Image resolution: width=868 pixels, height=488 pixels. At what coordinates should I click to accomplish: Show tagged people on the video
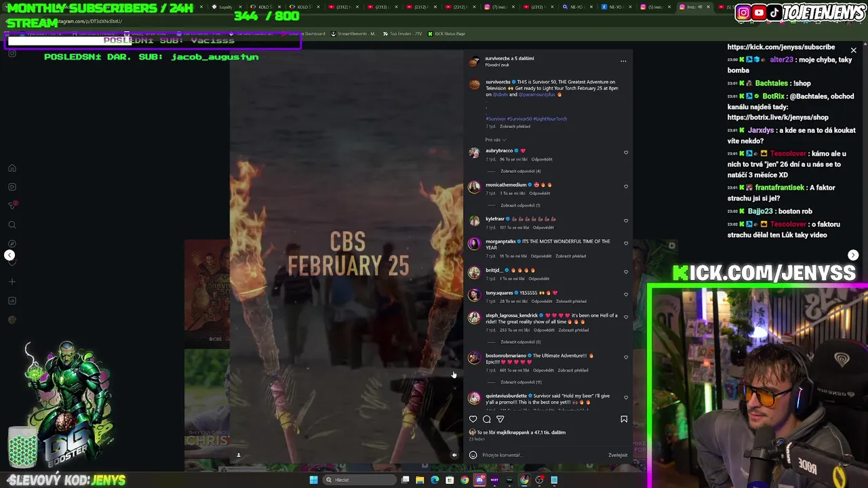tap(238, 455)
